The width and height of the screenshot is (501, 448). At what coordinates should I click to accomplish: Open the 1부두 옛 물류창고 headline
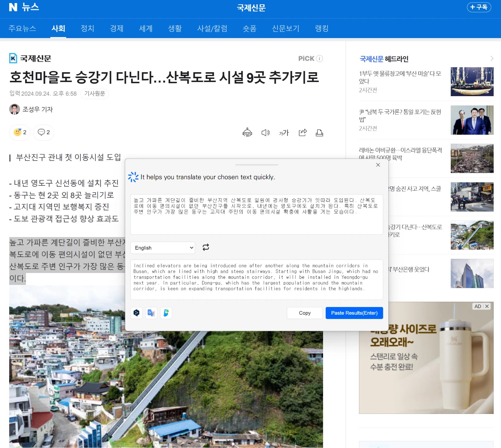(x=400, y=77)
